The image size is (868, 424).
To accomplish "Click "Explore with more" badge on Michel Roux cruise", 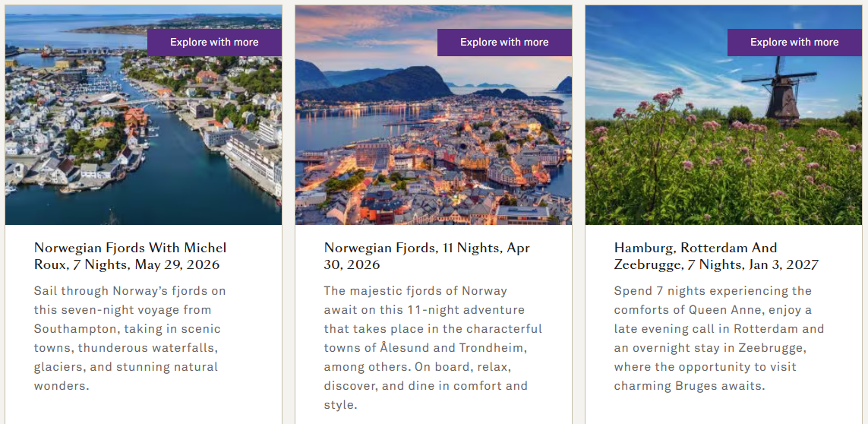I will coord(214,43).
